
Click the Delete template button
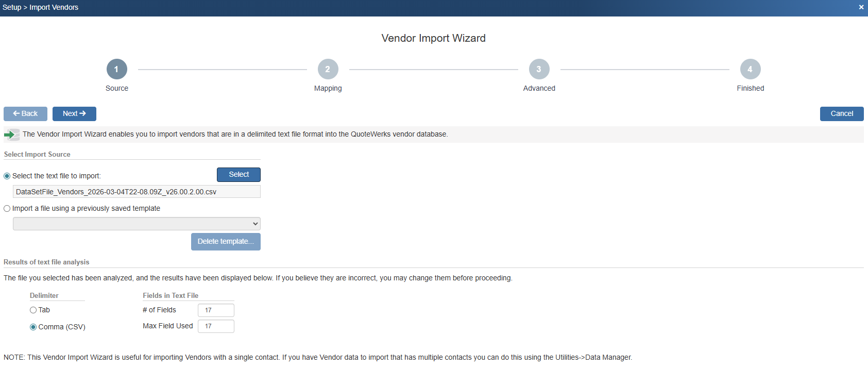[x=226, y=242]
